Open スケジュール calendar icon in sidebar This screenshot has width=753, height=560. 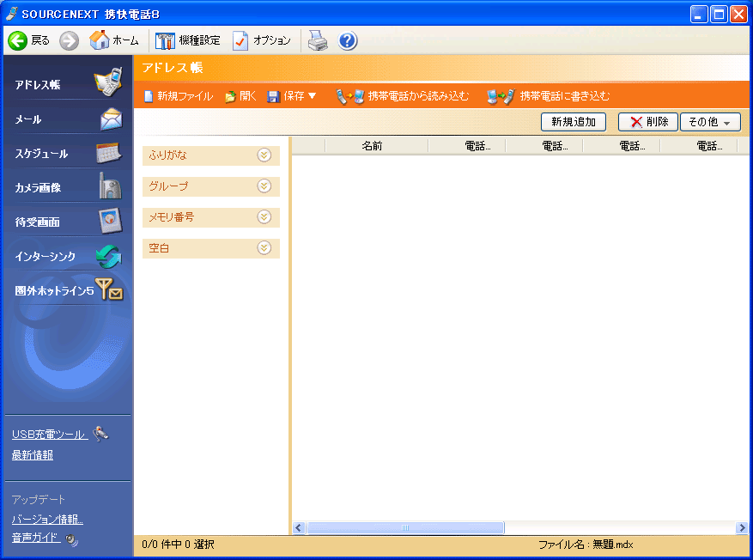[x=109, y=153]
